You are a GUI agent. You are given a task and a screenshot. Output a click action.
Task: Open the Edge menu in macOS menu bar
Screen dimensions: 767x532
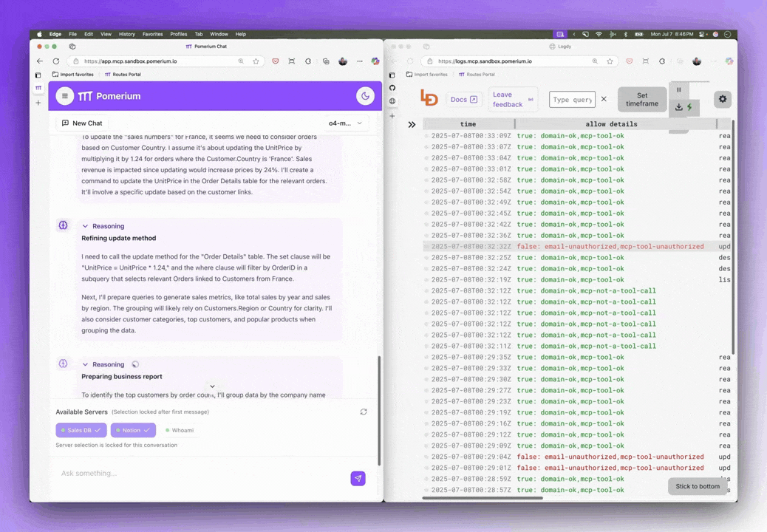click(55, 34)
